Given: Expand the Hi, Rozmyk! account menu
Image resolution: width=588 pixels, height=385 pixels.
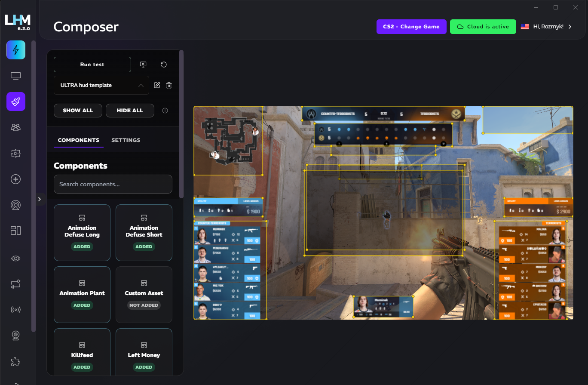Looking at the screenshot, I should [x=549, y=26].
